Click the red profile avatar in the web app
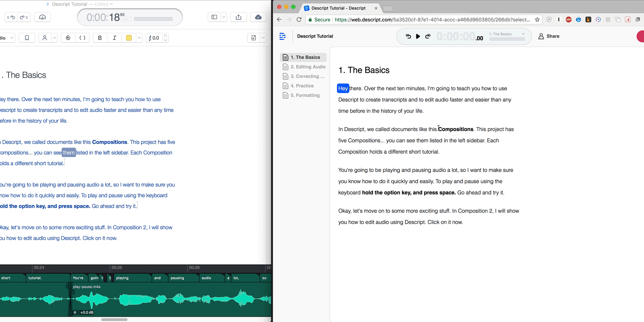Screen dimensions: 644x322 (640, 36)
